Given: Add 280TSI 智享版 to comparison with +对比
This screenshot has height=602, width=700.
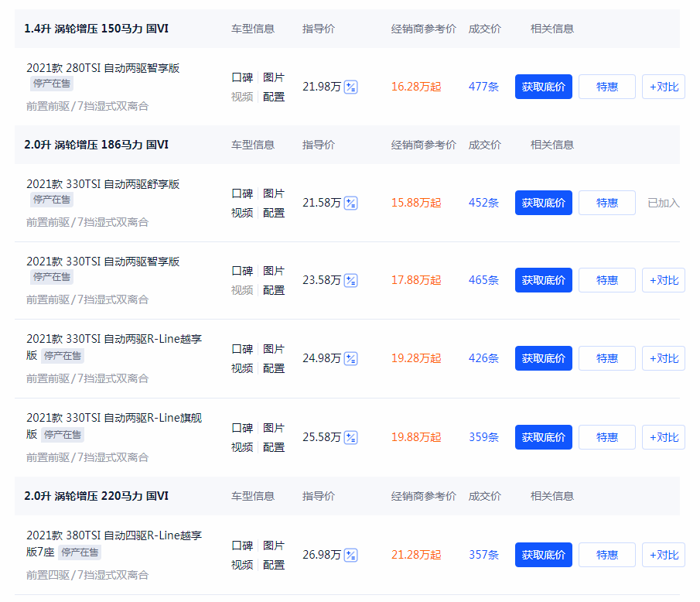Looking at the screenshot, I should pyautogui.click(x=664, y=87).
